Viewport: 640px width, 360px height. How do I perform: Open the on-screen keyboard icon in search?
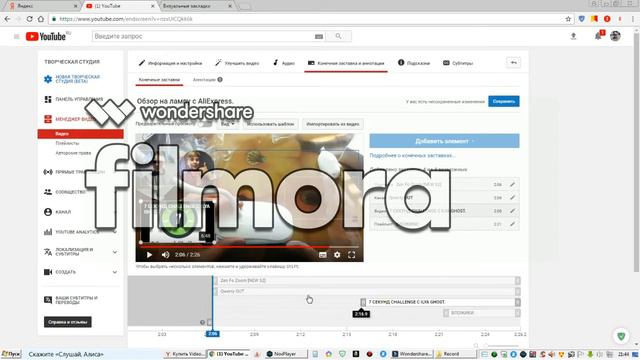319,37
